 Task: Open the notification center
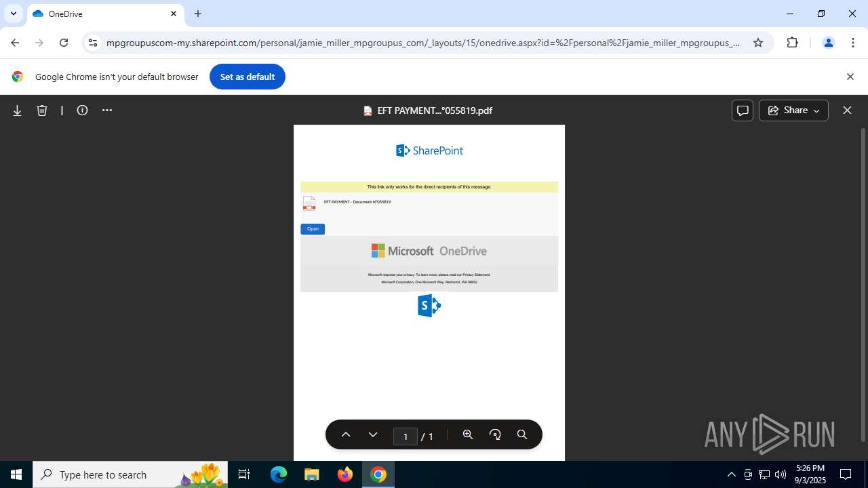point(846,474)
